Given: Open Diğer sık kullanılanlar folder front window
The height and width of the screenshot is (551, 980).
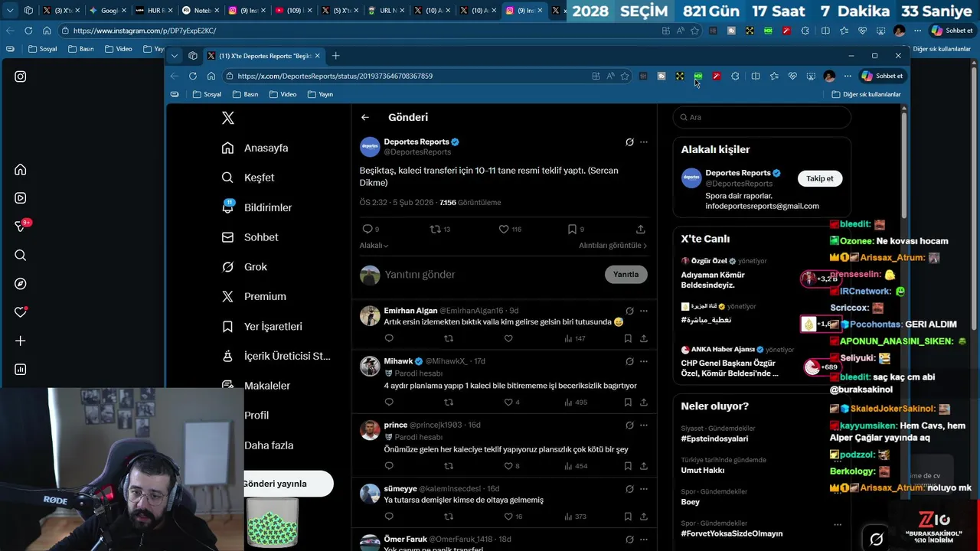Looking at the screenshot, I should [866, 94].
